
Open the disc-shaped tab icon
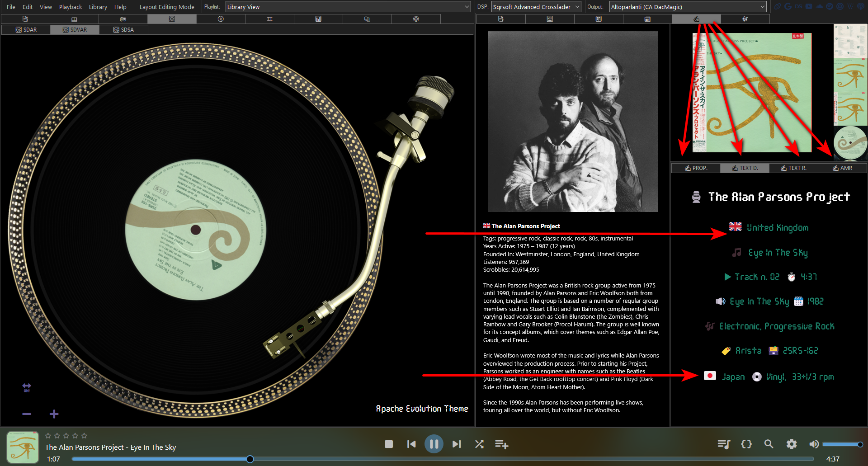coord(221,19)
